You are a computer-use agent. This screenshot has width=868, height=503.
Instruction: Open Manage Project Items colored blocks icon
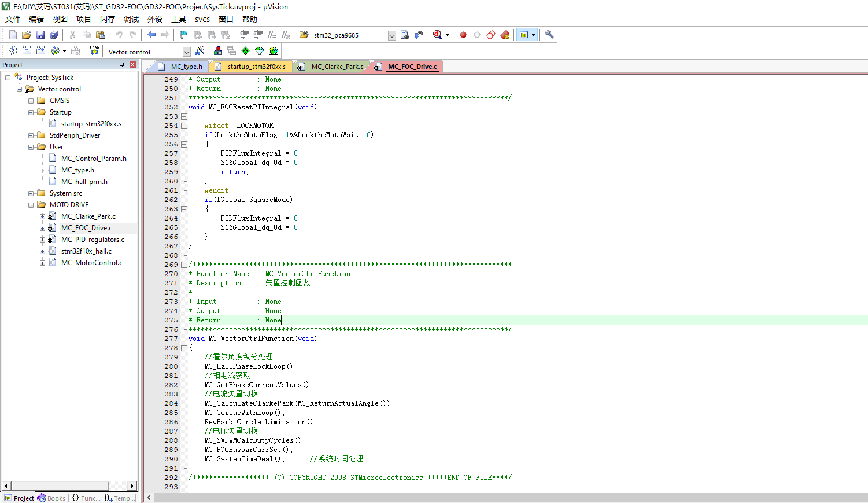point(218,51)
